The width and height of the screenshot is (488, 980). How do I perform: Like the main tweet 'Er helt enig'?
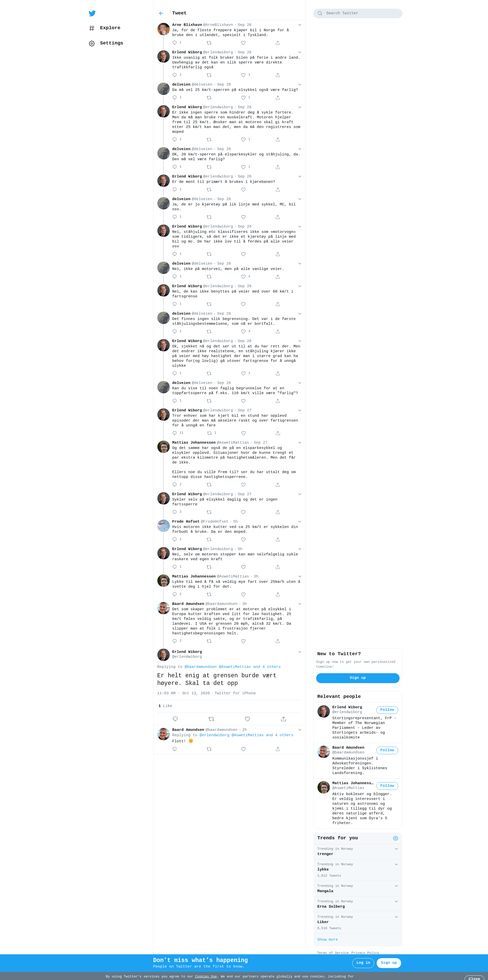point(247,719)
